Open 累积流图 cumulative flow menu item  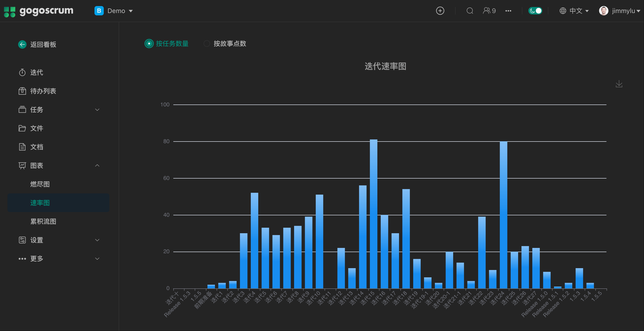click(x=43, y=221)
